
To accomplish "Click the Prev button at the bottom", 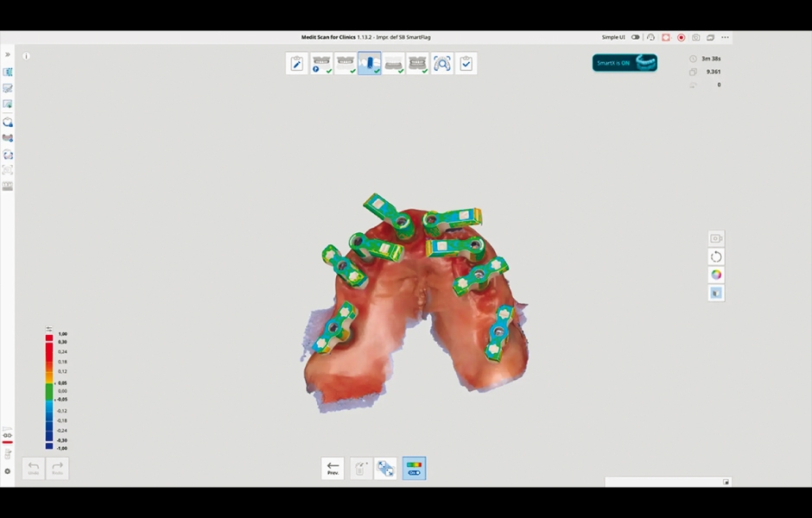I will (333, 468).
